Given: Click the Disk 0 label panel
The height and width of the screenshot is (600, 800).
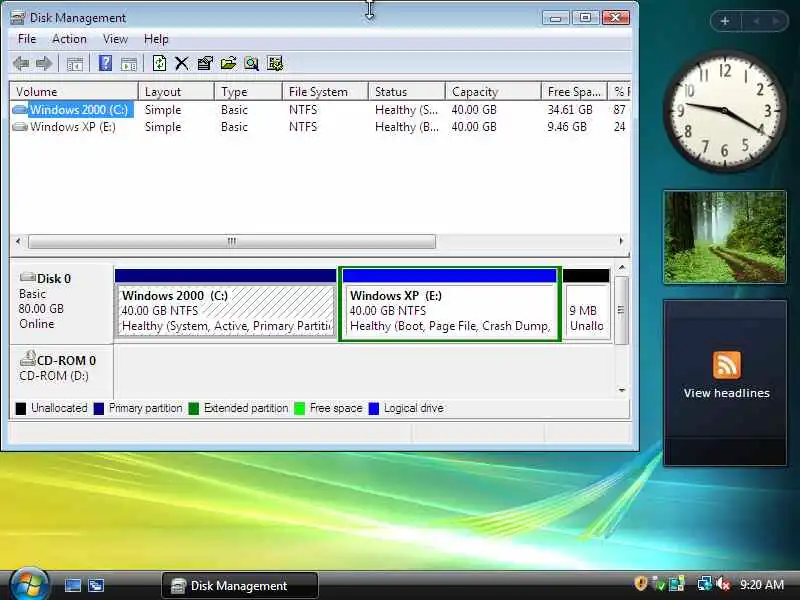Looking at the screenshot, I should [61, 303].
